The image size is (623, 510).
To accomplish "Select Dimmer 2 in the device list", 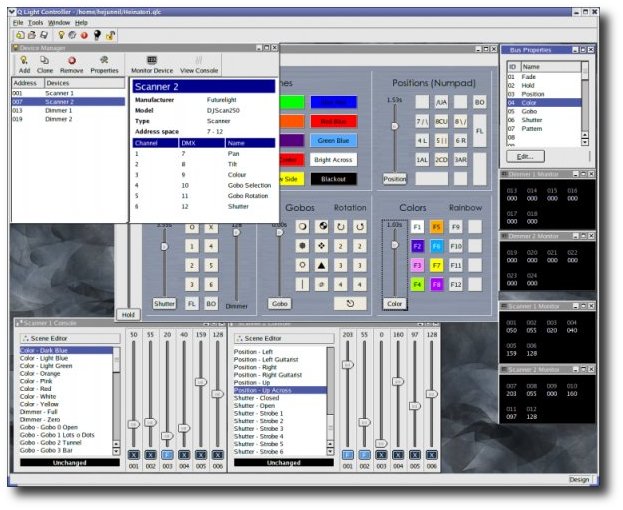I will tap(68, 119).
